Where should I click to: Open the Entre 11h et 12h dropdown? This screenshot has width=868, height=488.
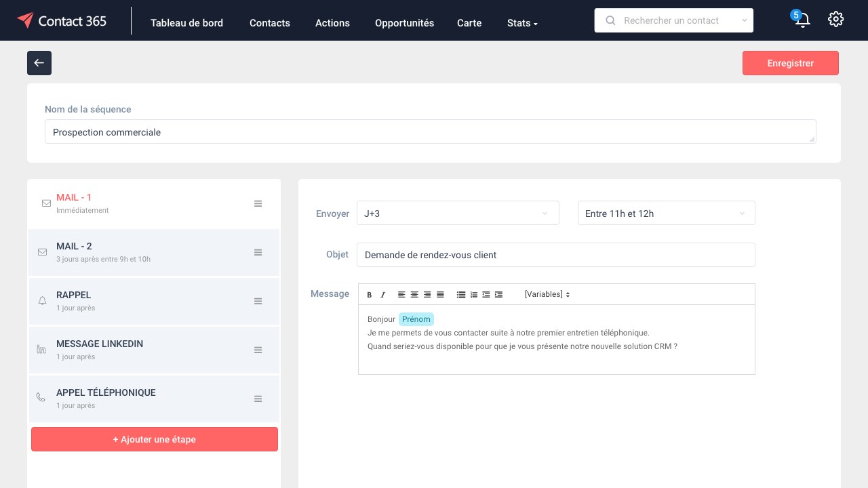[x=666, y=213]
